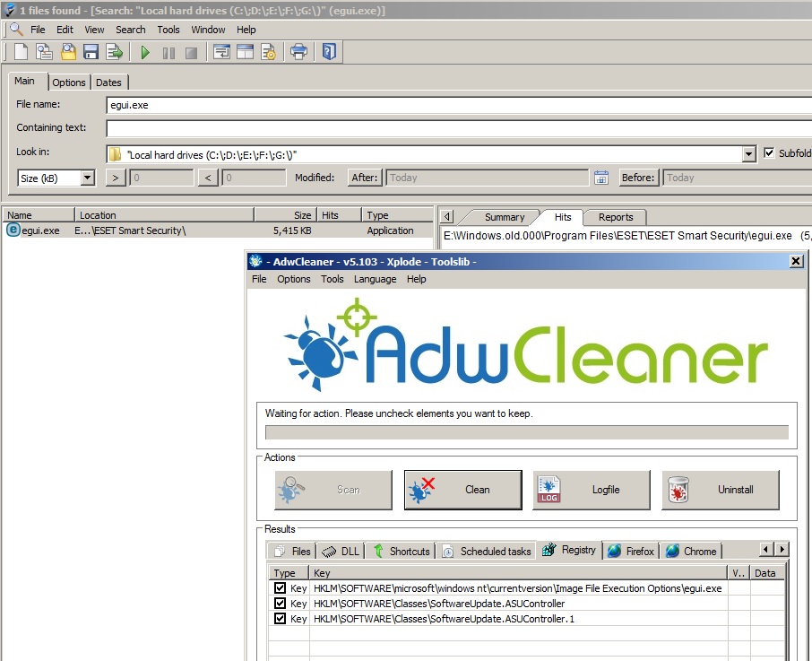Click the Uninstall button

(x=721, y=490)
